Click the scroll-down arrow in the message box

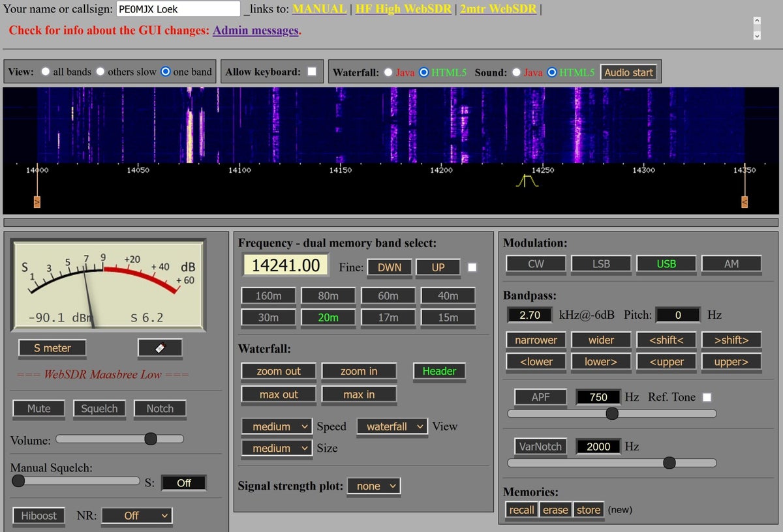coord(757,36)
